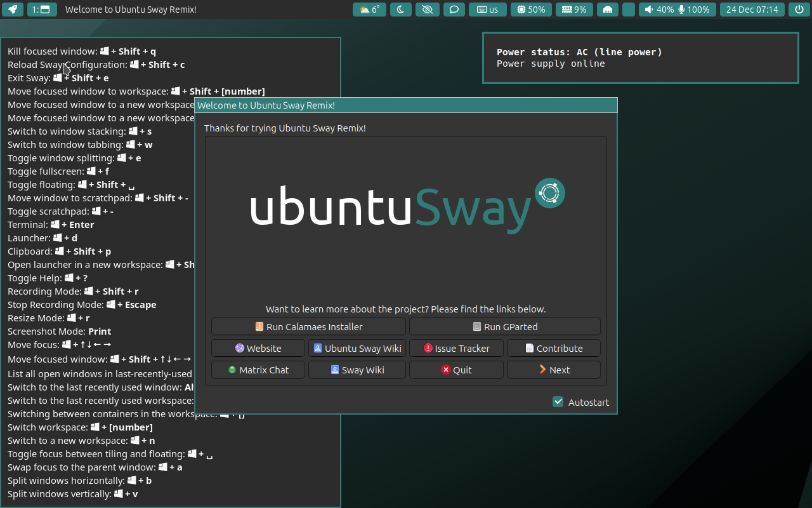Click 'Toggle fullscreen' help line

[x=58, y=171]
